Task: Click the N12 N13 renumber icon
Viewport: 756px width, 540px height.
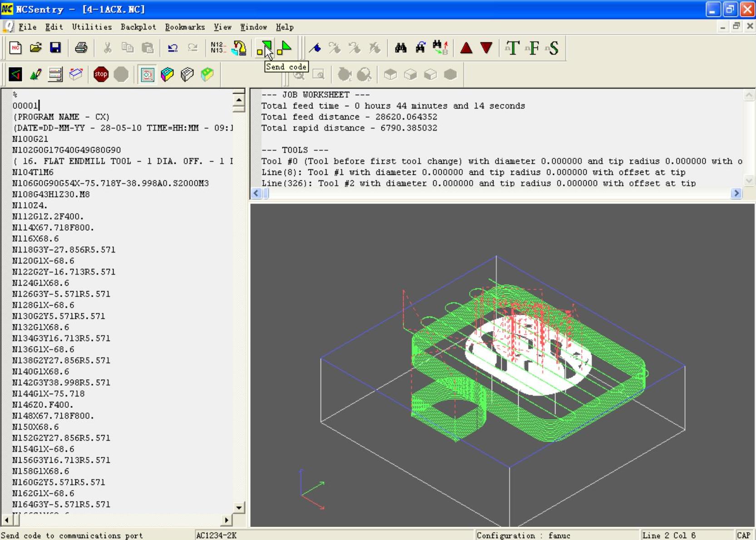Action: click(217, 48)
